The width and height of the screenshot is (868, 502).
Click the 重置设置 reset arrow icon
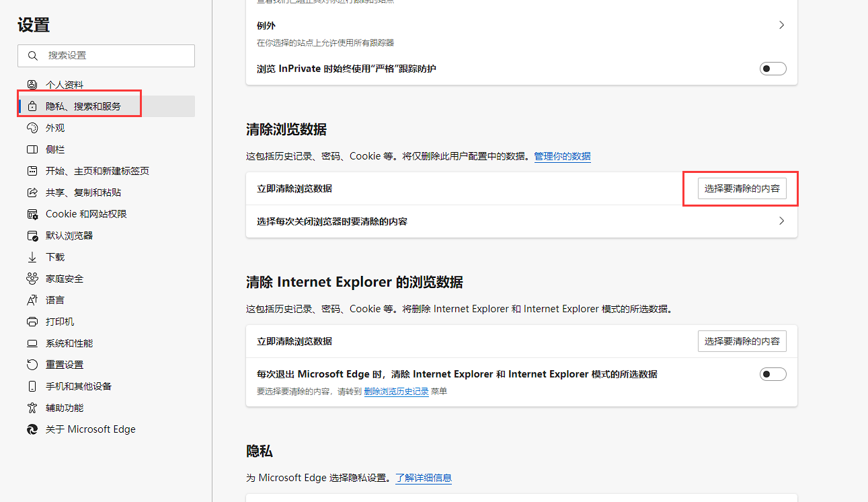coord(32,365)
